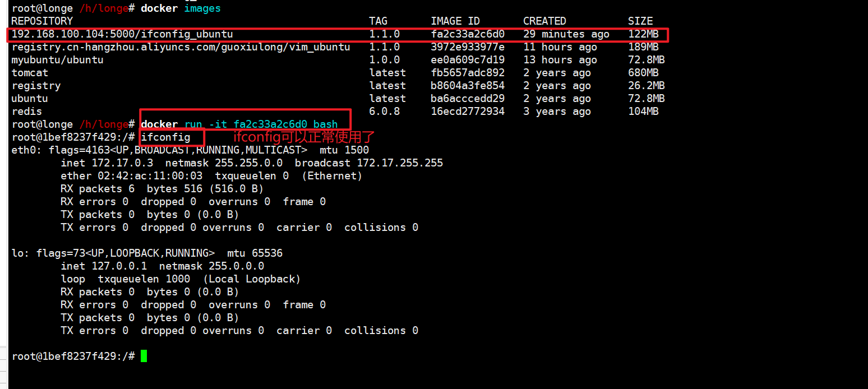The image size is (868, 389).
Task: Select repository 192.168.100.104:5000/ifconfig_ubuntu
Action: [x=122, y=34]
